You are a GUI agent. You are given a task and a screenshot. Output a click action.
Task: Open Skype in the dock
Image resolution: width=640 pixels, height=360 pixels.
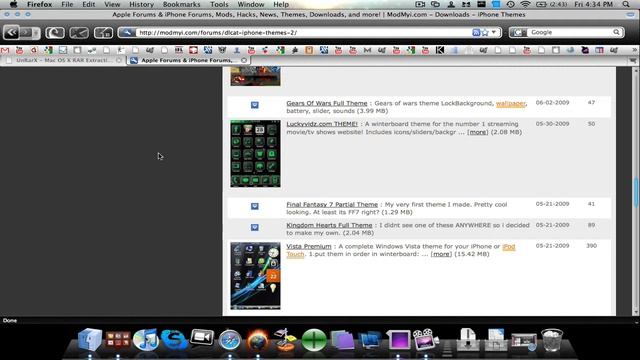tap(174, 340)
